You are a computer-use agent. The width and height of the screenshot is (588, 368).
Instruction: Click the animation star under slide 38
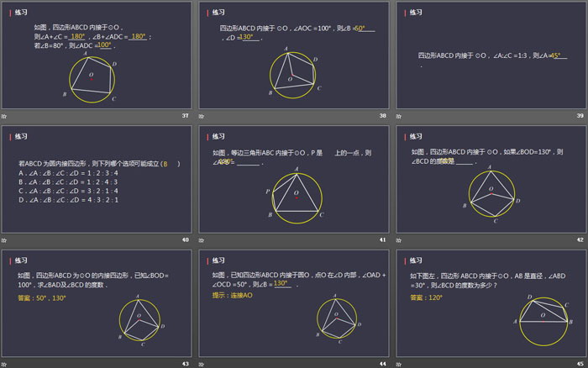point(202,116)
